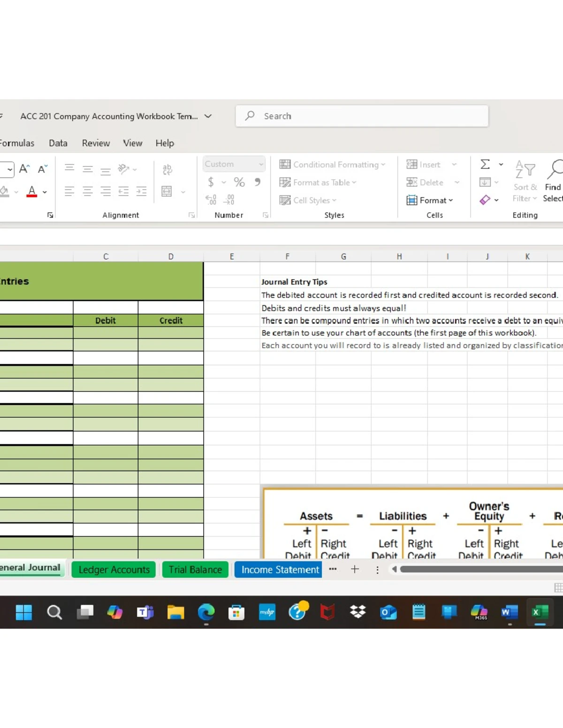563x728 pixels.
Task: Click the Increase Indent icon
Action: tap(141, 191)
